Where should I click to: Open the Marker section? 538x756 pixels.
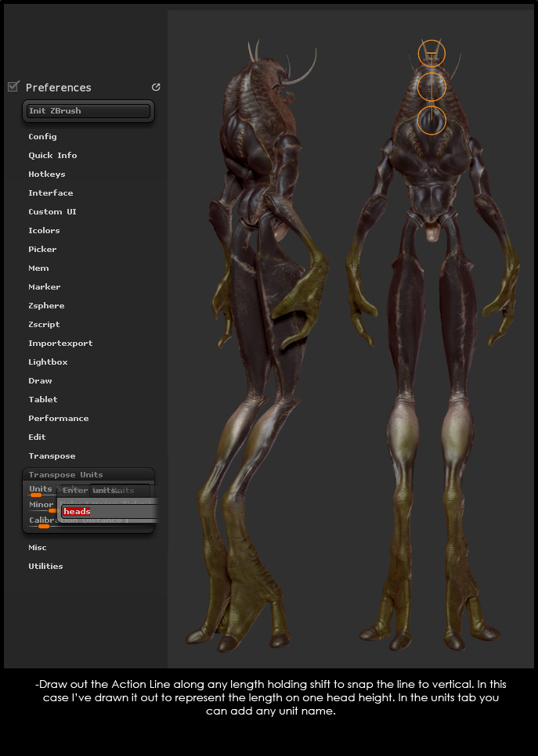click(x=45, y=287)
